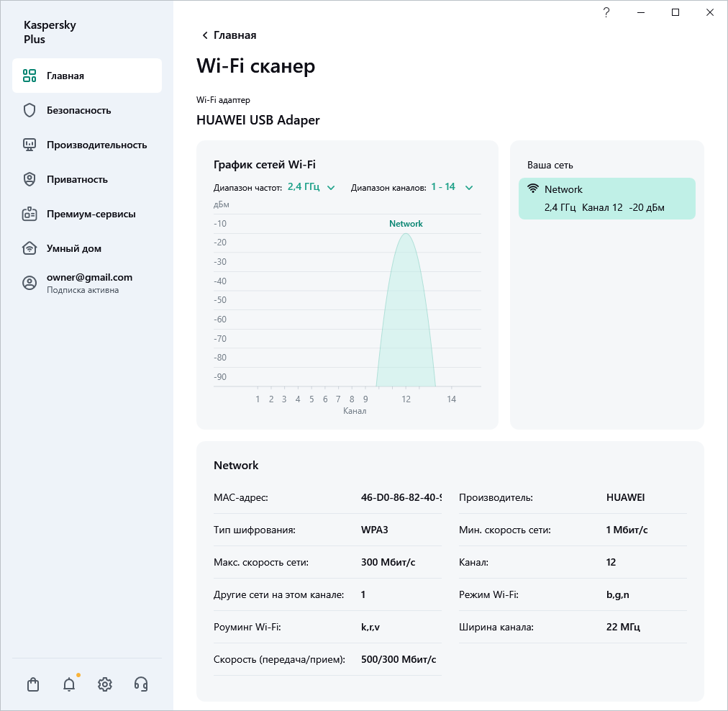Select the Network entry under Ваша сеть
728x711 pixels.
[606, 199]
